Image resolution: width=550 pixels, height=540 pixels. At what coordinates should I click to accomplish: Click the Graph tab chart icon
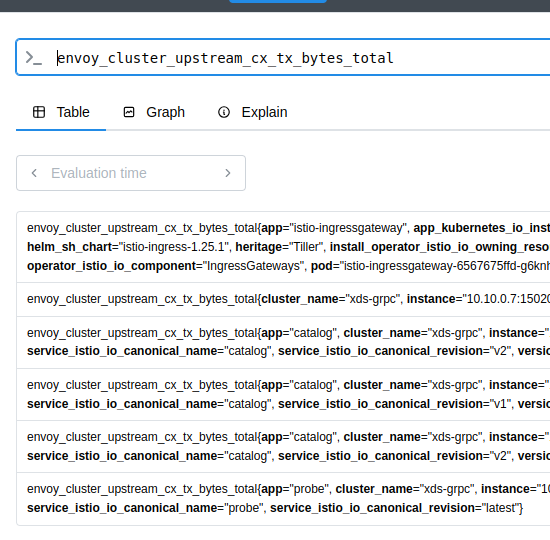pos(129,112)
